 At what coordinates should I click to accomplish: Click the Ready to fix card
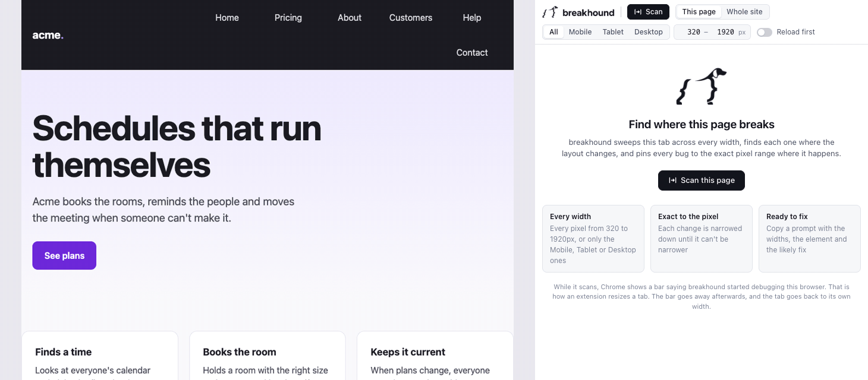(x=810, y=239)
